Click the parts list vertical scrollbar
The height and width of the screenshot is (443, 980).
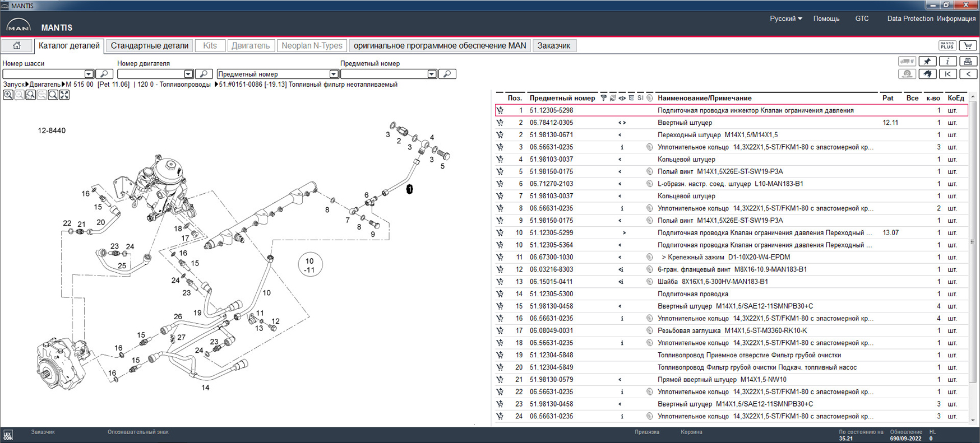point(973,241)
